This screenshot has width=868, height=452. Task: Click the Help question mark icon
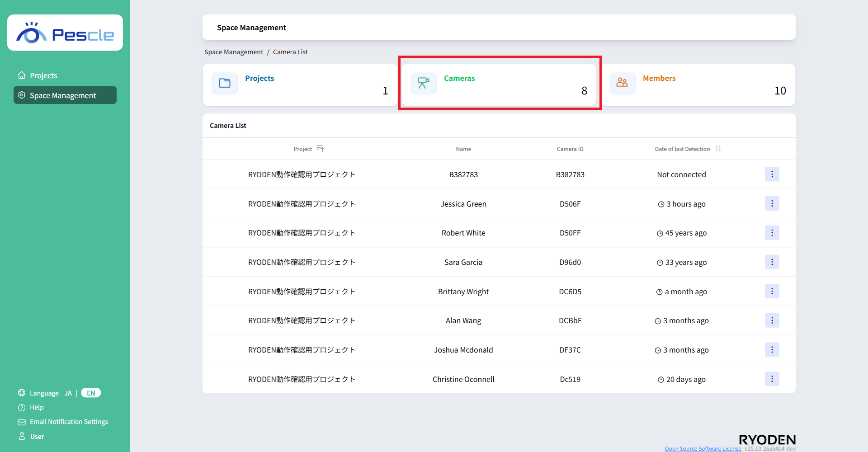pyautogui.click(x=22, y=408)
